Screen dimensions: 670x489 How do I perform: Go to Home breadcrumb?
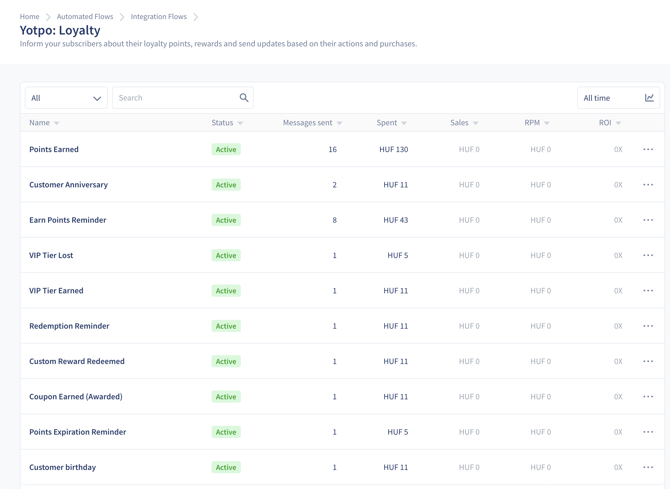(x=29, y=17)
